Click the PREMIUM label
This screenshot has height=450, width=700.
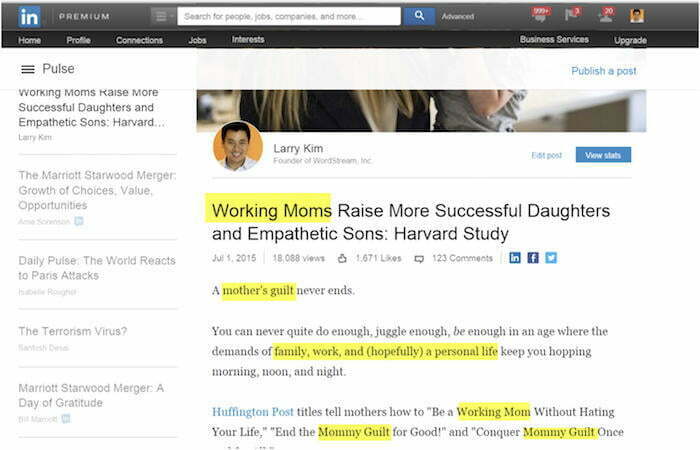tap(84, 17)
